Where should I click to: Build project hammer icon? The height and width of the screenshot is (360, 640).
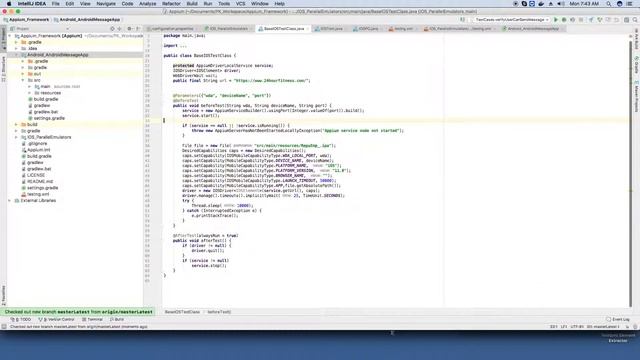point(463,20)
